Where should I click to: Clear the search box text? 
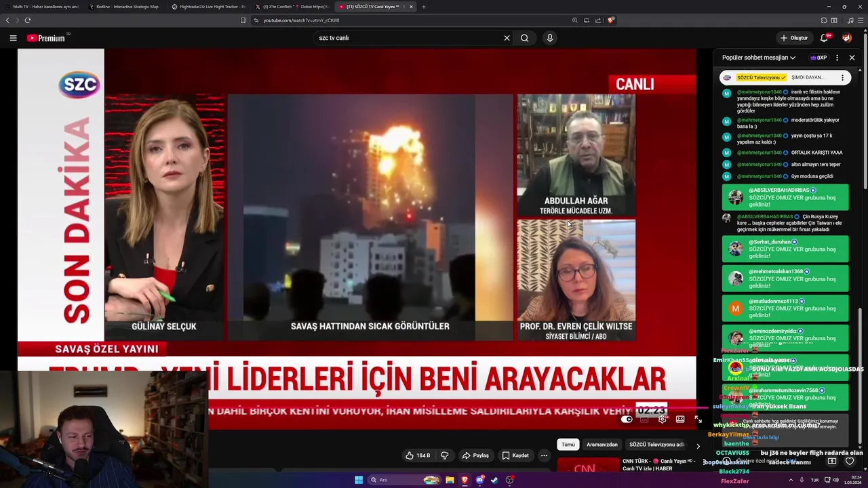507,38
